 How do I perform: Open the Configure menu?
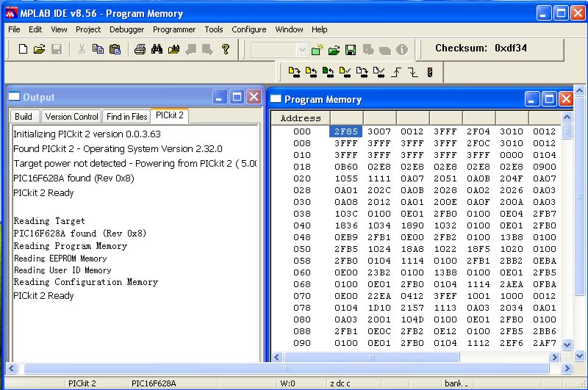(x=249, y=29)
